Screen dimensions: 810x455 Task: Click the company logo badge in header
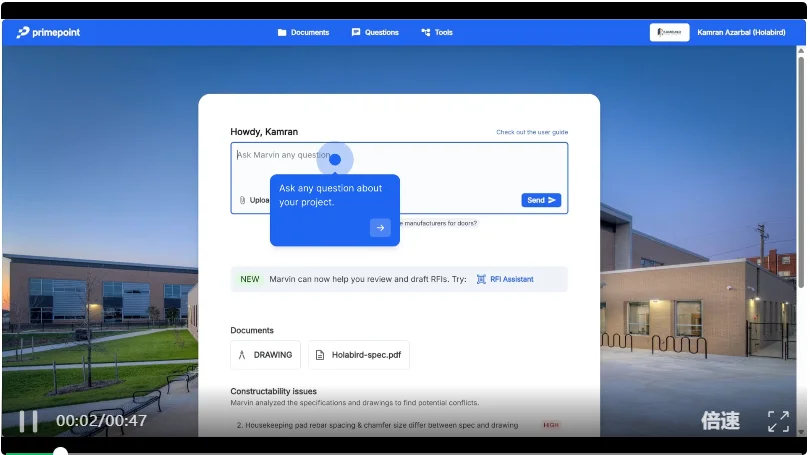tap(669, 32)
